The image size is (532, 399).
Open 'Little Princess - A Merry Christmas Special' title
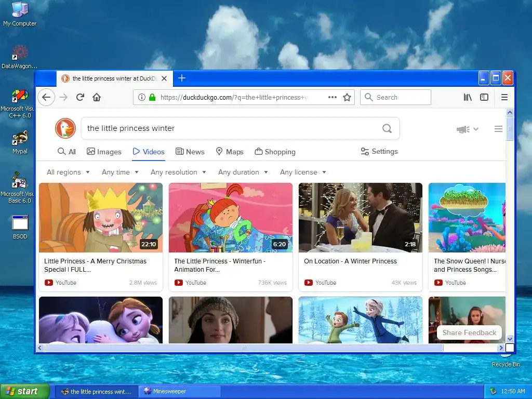[x=96, y=265]
